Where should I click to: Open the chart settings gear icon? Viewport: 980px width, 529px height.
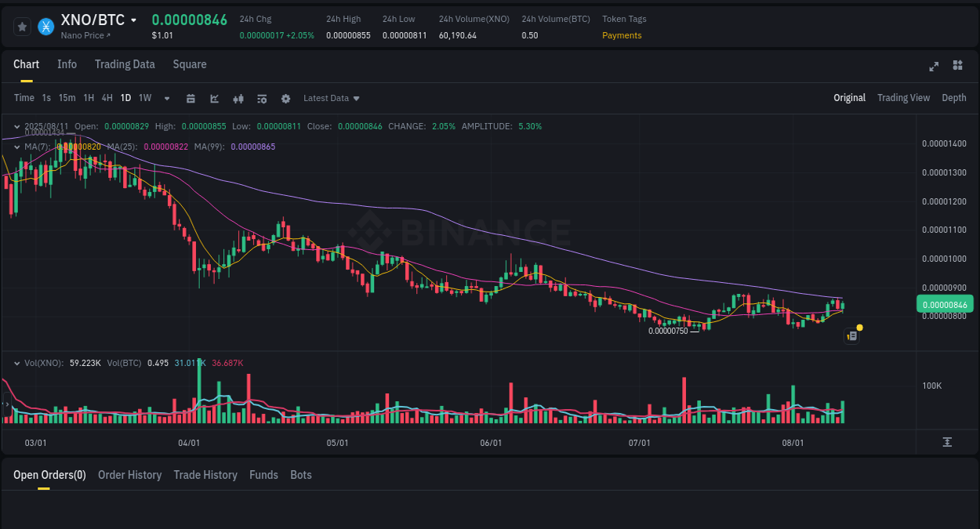(x=285, y=98)
